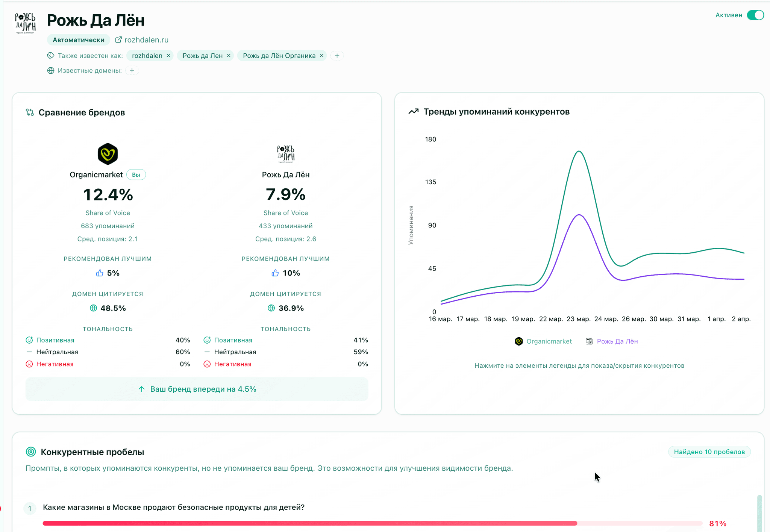
Task: Click the Найдено 10 пробелов badge
Action: pyautogui.click(x=709, y=452)
